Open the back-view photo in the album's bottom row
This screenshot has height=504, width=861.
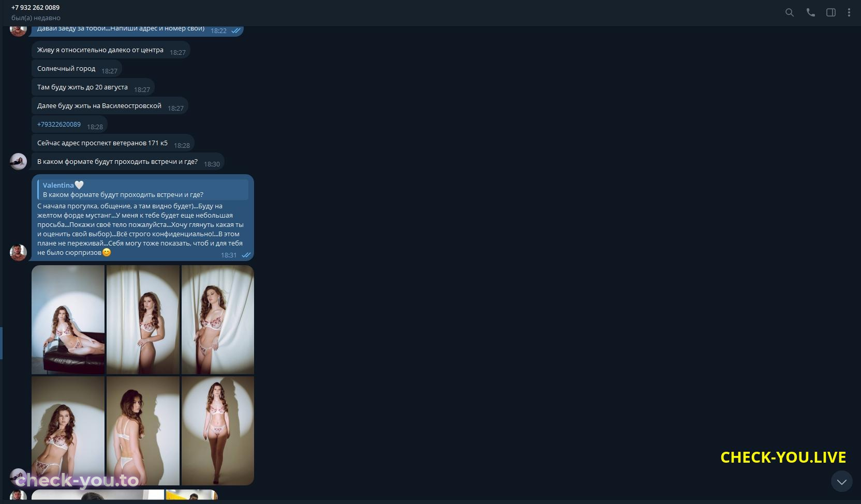(x=143, y=431)
